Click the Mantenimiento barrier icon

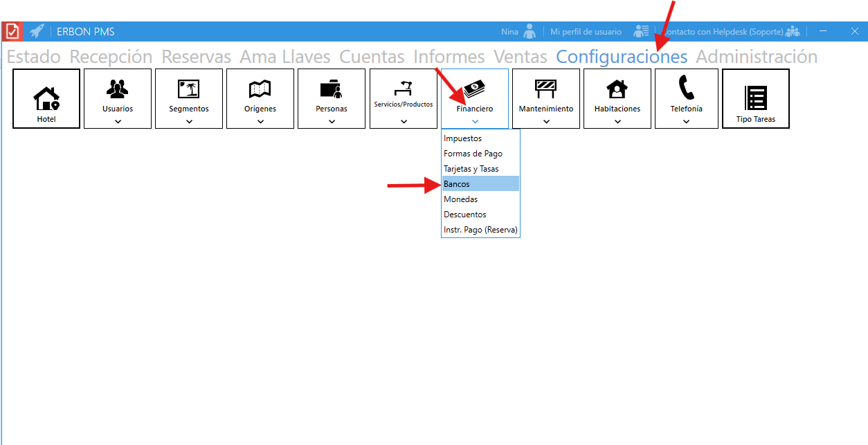tap(546, 88)
